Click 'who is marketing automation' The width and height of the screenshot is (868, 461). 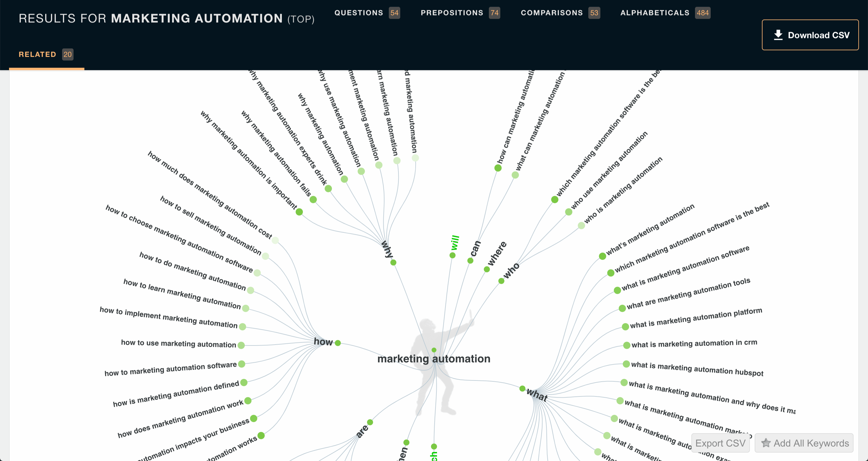[x=623, y=190]
